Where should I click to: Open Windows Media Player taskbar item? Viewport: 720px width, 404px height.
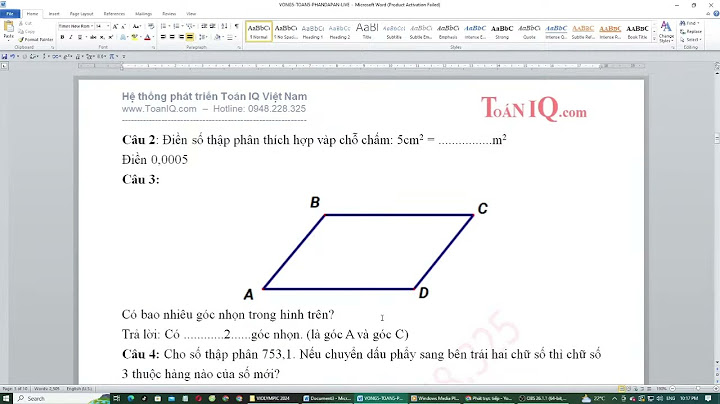pos(435,398)
